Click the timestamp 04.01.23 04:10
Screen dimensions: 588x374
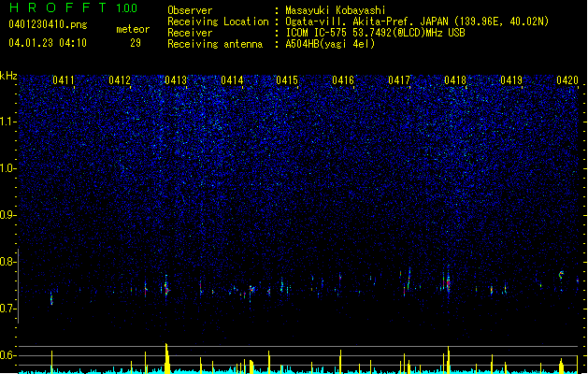pos(48,43)
